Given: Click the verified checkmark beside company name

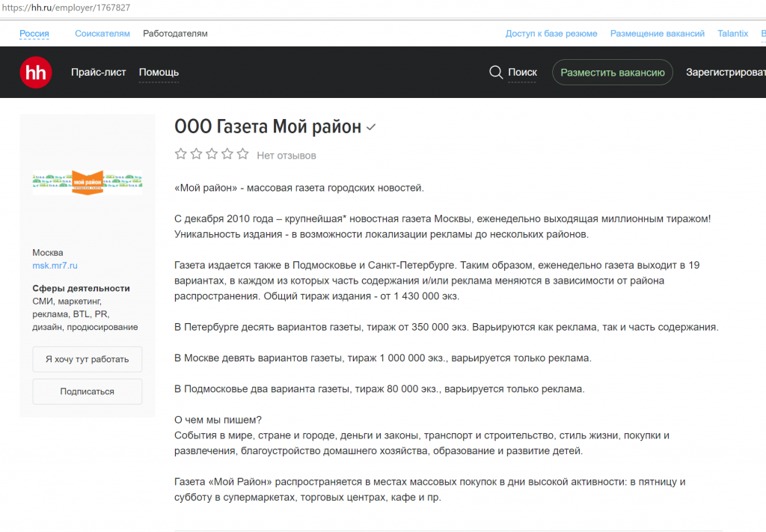Looking at the screenshot, I should click(371, 127).
